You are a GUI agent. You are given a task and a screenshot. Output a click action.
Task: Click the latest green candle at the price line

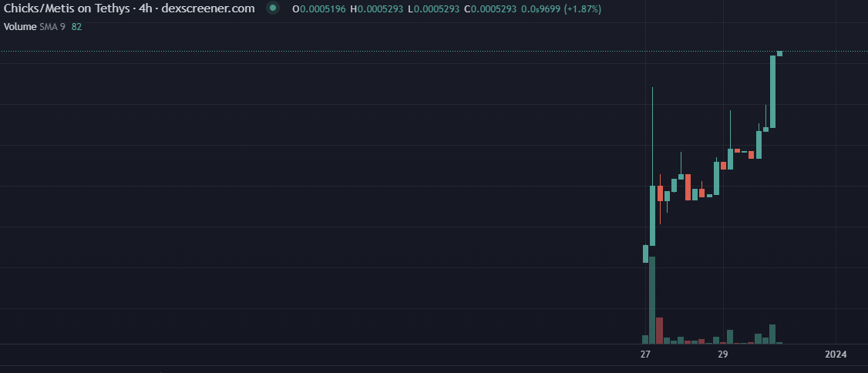[x=779, y=54]
